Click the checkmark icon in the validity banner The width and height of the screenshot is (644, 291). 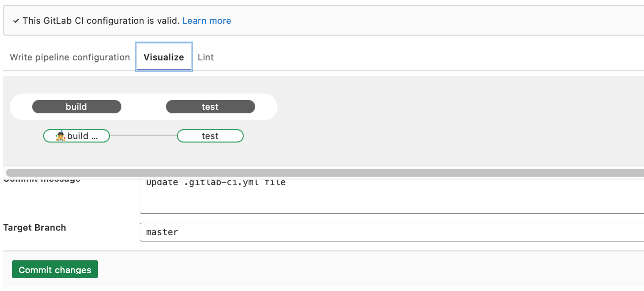click(x=16, y=21)
